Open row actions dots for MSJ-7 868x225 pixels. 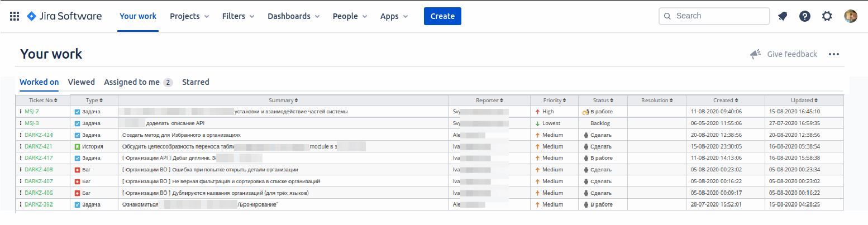click(21, 112)
